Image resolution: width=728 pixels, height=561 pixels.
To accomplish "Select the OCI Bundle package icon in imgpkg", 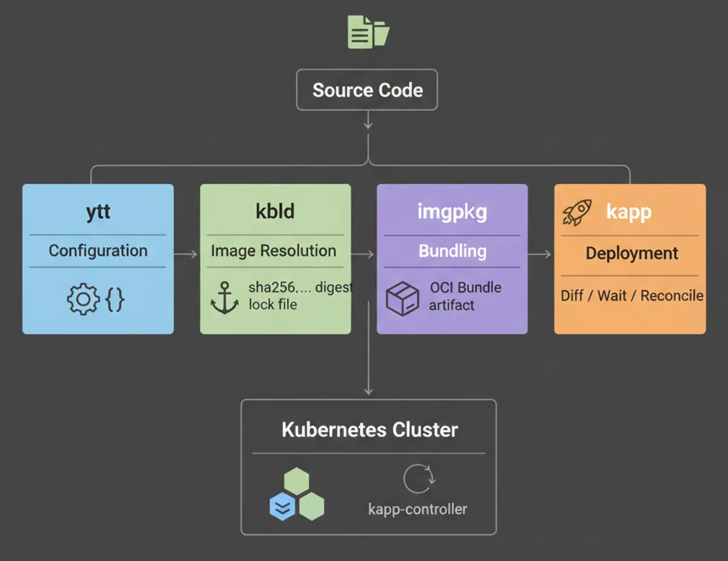I will (x=402, y=298).
